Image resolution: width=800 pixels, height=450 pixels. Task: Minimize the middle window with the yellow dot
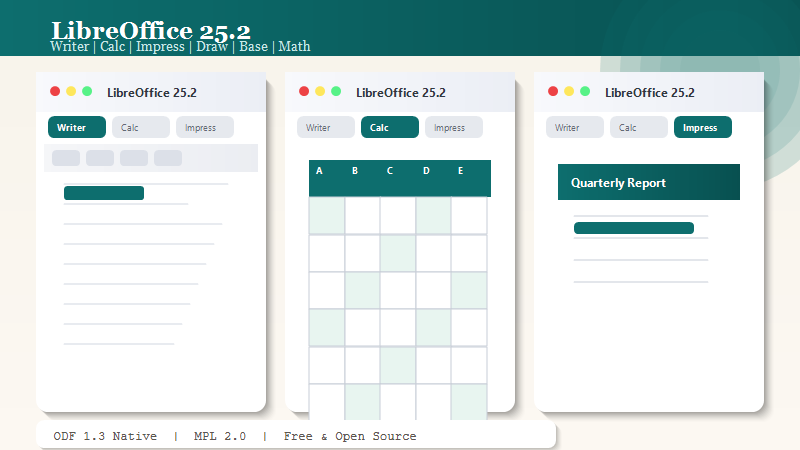pyautogui.click(x=320, y=91)
